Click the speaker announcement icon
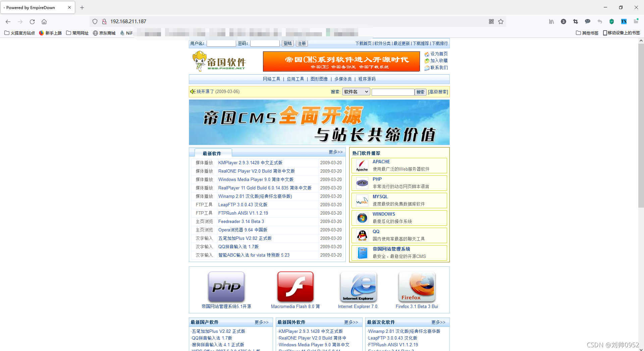 tap(193, 91)
